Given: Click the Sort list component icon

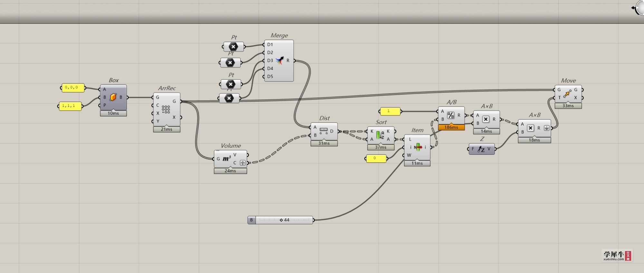Looking at the screenshot, I should pos(380,135).
